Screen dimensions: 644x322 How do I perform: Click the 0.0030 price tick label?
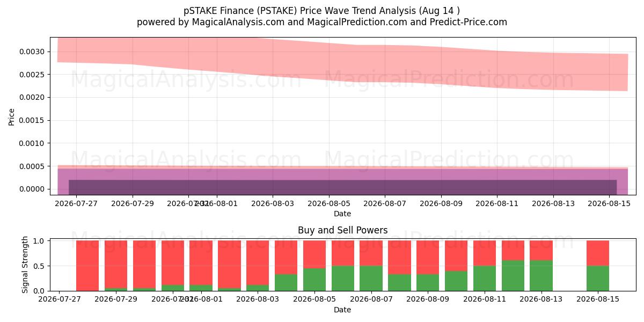click(33, 52)
